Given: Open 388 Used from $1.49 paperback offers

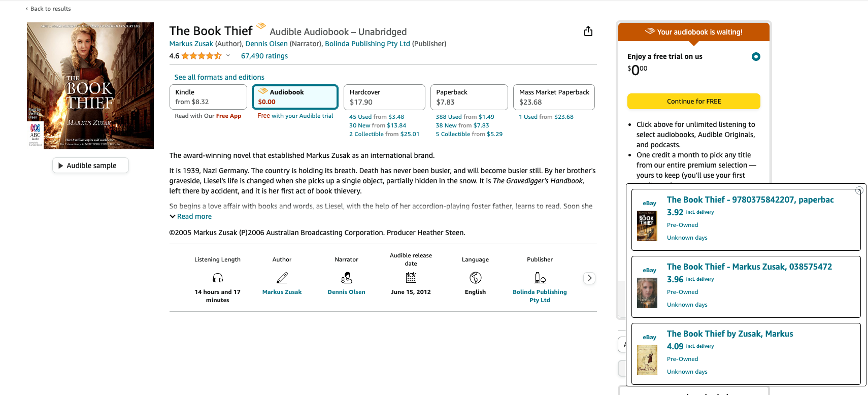Looking at the screenshot, I should pos(465,117).
